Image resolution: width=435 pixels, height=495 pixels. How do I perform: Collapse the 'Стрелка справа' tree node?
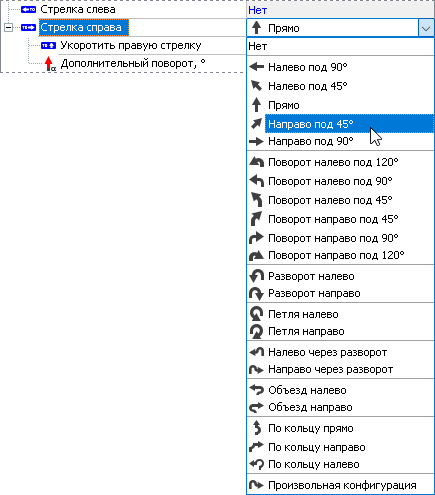(x=8, y=28)
